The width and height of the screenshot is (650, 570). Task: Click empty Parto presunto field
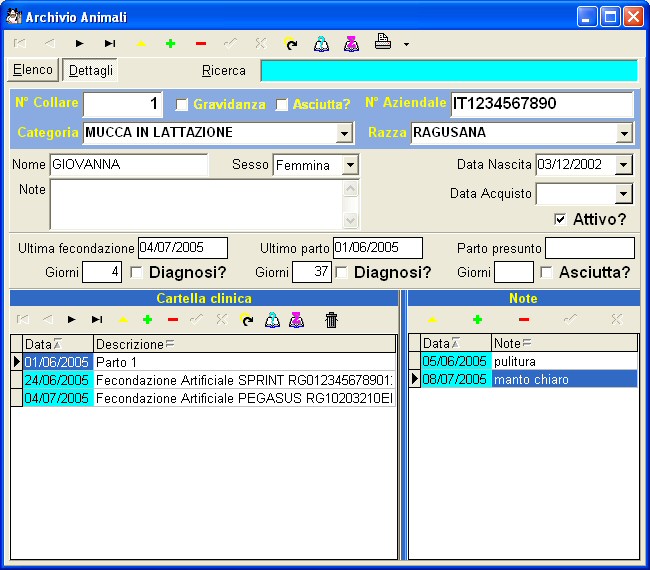590,248
